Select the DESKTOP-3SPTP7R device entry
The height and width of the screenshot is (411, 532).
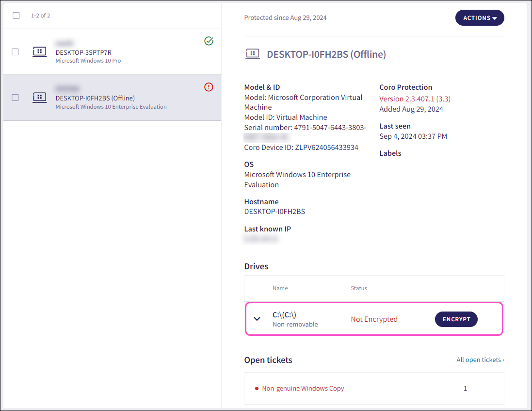84,52
